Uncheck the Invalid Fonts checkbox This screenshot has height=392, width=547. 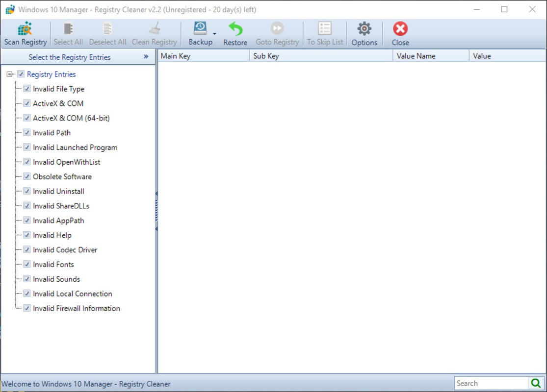click(x=27, y=264)
